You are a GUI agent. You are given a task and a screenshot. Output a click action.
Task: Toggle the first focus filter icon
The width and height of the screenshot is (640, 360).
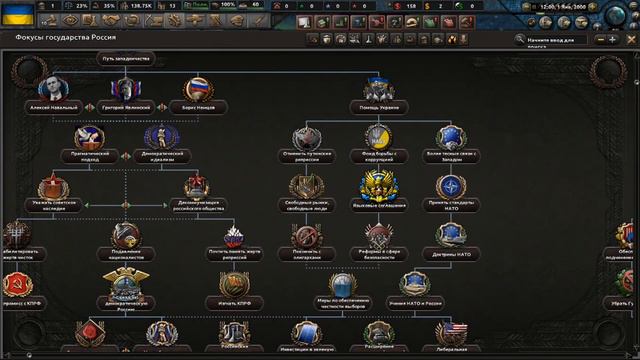tap(313, 39)
